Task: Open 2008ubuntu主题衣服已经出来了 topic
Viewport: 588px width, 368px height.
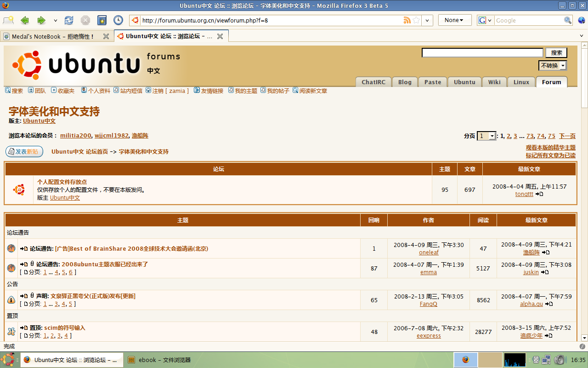Action: point(105,264)
